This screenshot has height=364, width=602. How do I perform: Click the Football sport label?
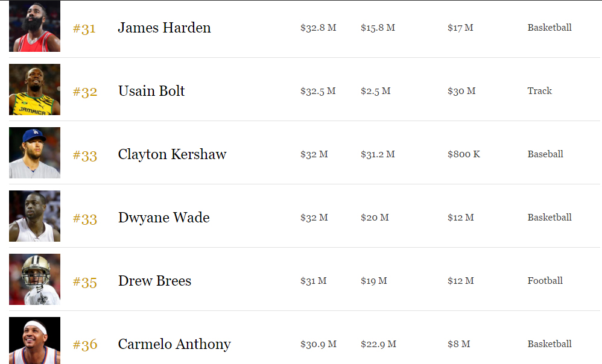[545, 281]
